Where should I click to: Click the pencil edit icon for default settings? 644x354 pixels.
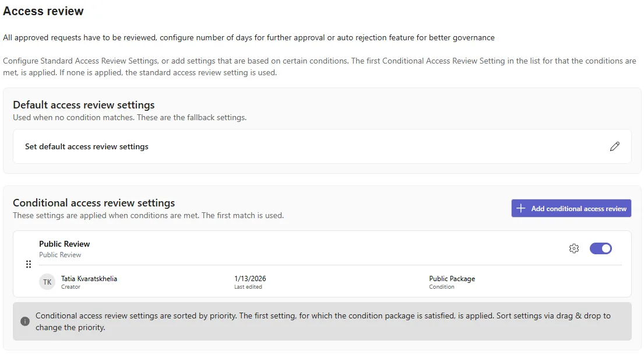coord(614,146)
